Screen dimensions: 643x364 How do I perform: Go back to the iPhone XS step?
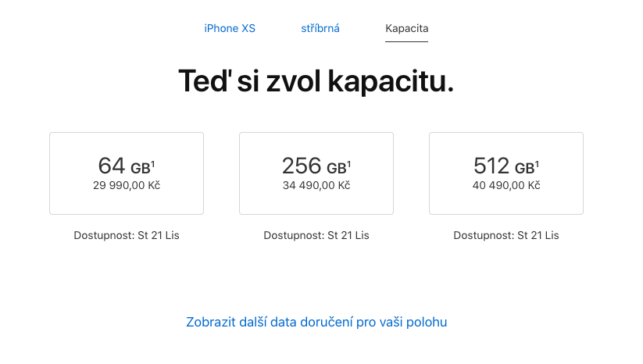(x=230, y=29)
